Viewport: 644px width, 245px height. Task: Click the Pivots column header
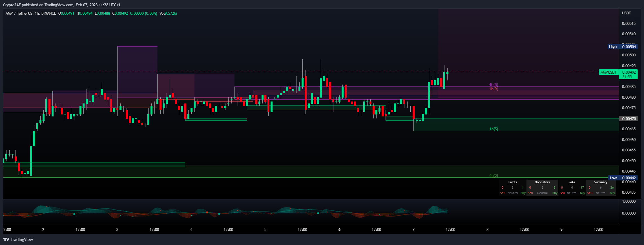click(512, 182)
